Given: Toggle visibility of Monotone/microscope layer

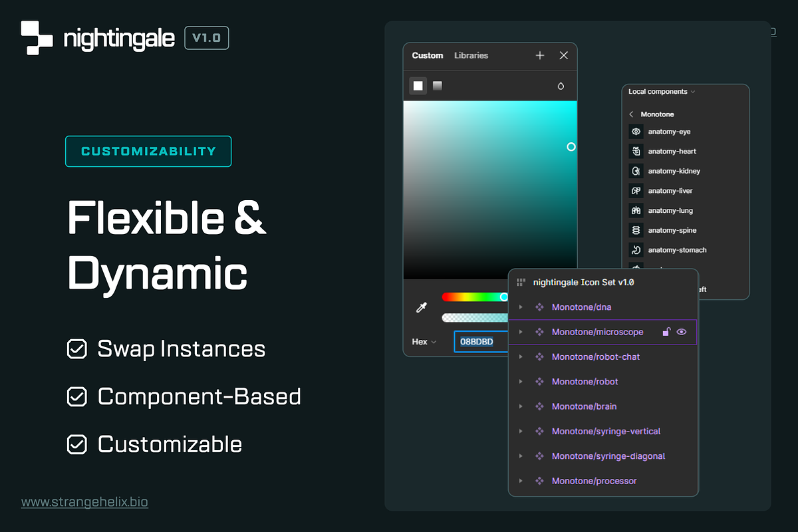Looking at the screenshot, I should [x=682, y=332].
